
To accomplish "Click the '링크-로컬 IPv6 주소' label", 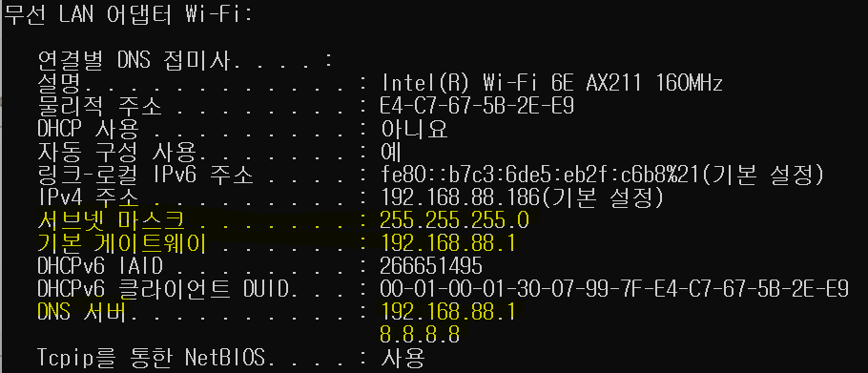I will coord(145,176).
